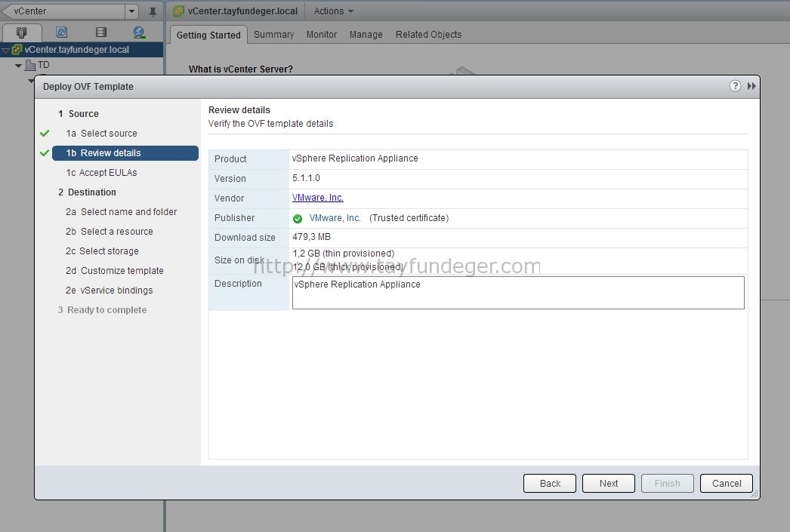Switch to the Summary tab
This screenshot has height=532, width=790.
coord(273,34)
